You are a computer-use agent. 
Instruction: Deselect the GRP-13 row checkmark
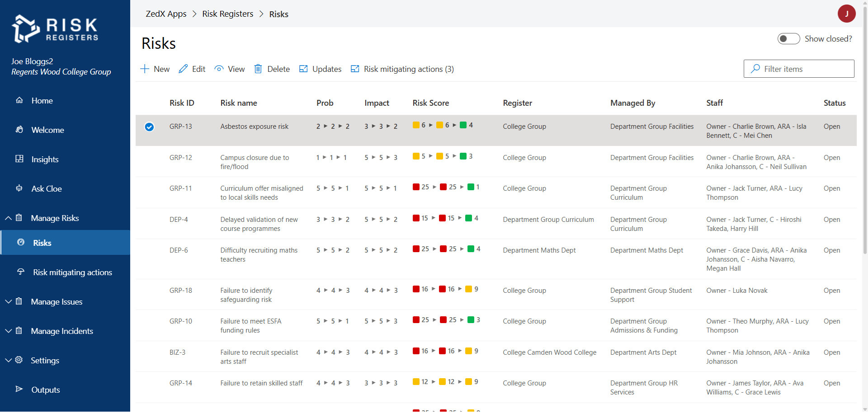click(149, 127)
